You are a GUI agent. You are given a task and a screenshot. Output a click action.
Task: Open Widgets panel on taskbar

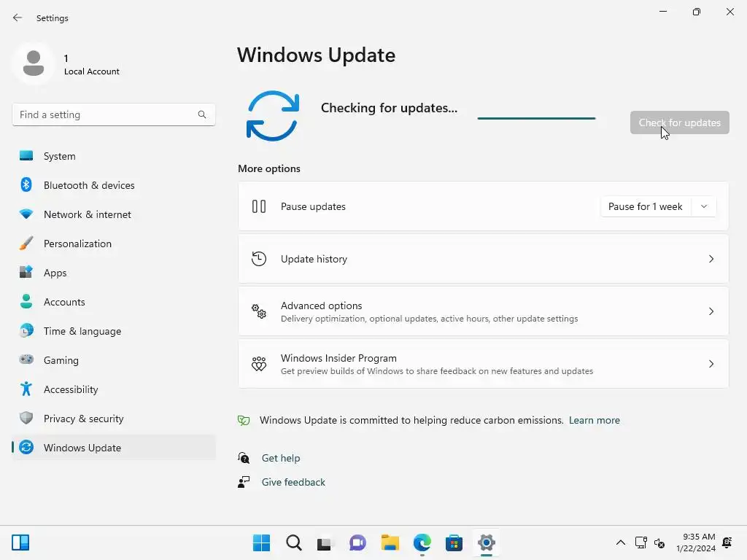[x=20, y=542]
